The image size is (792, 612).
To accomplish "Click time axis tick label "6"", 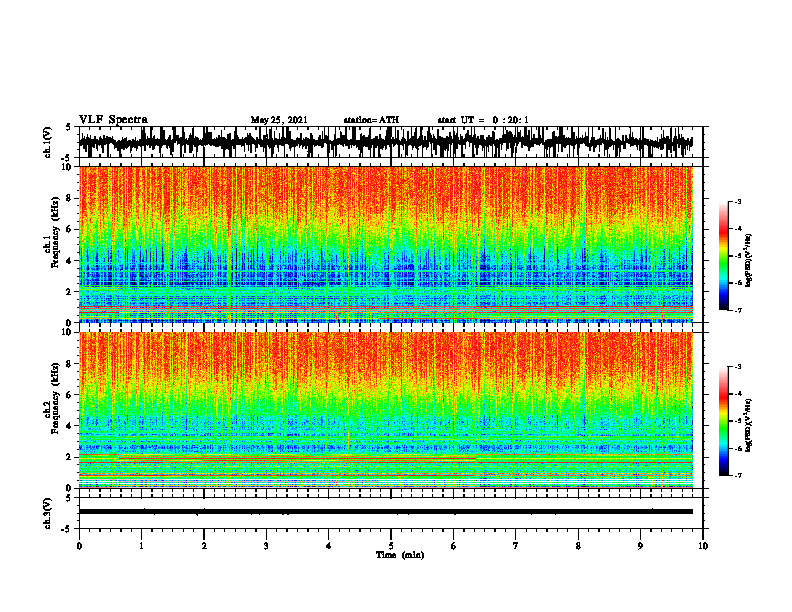I will pos(454,546).
